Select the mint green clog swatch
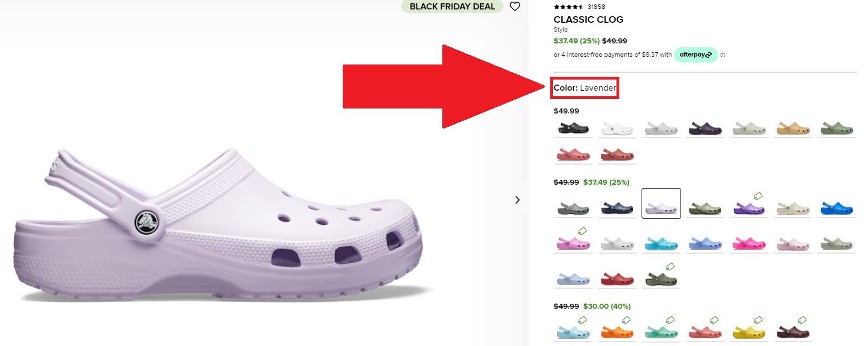868x346 pixels. [x=661, y=332]
